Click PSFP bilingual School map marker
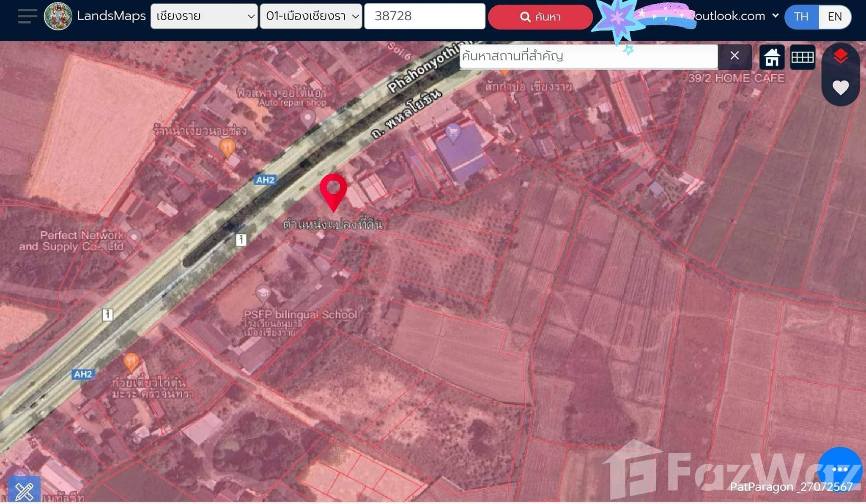 click(263, 293)
